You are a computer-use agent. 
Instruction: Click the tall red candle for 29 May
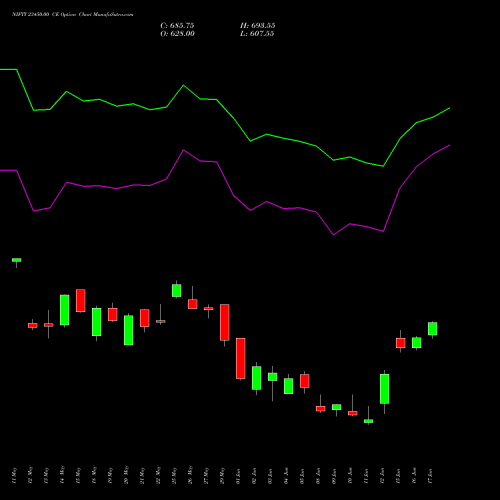(225, 322)
